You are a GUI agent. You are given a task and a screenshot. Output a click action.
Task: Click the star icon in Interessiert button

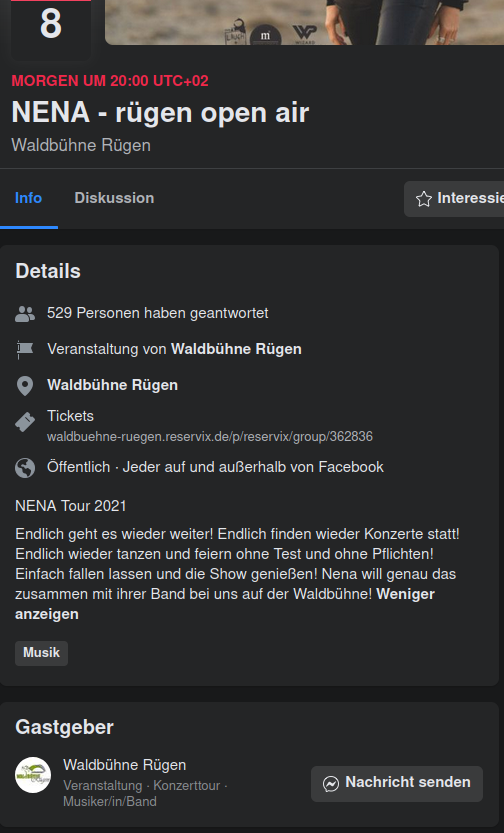click(424, 199)
